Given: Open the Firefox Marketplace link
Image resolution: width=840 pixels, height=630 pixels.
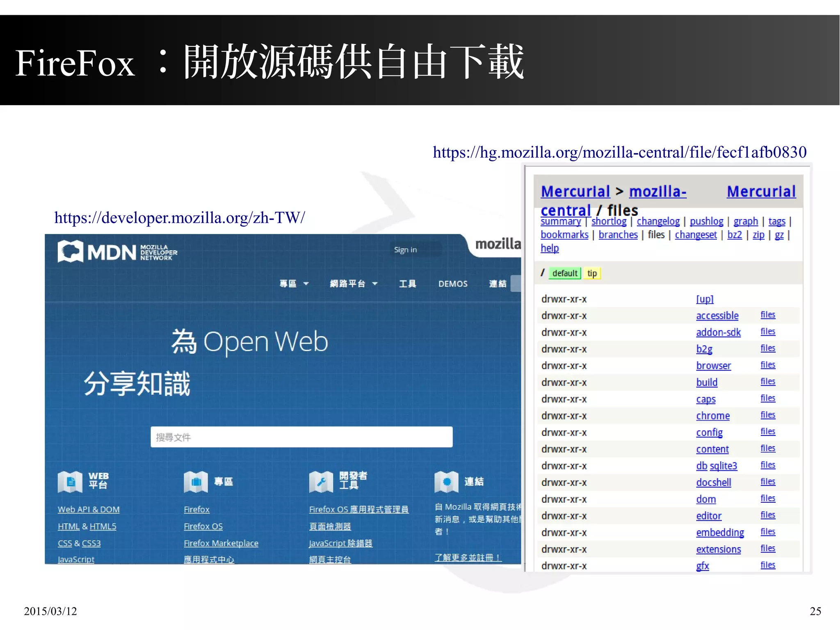Looking at the screenshot, I should pos(221,543).
